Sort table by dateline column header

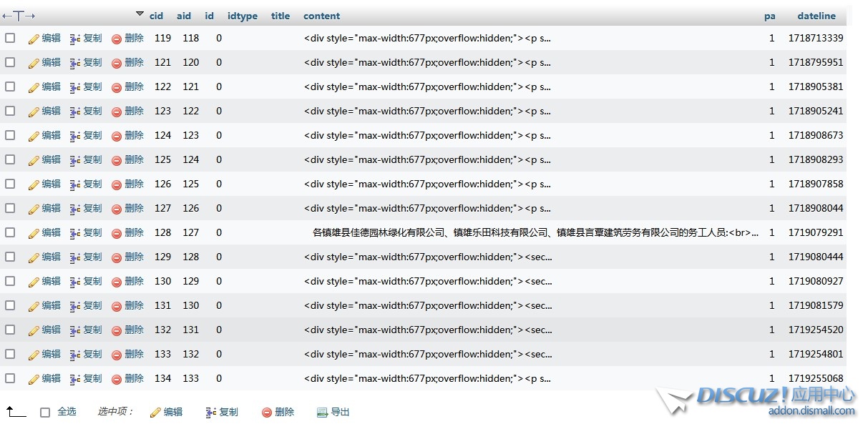(x=816, y=16)
